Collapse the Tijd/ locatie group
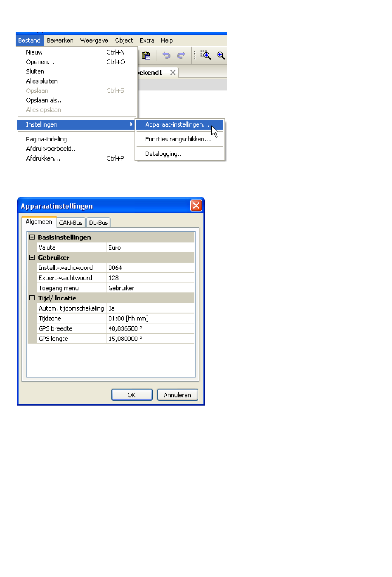The height and width of the screenshot is (577, 392). (32, 298)
